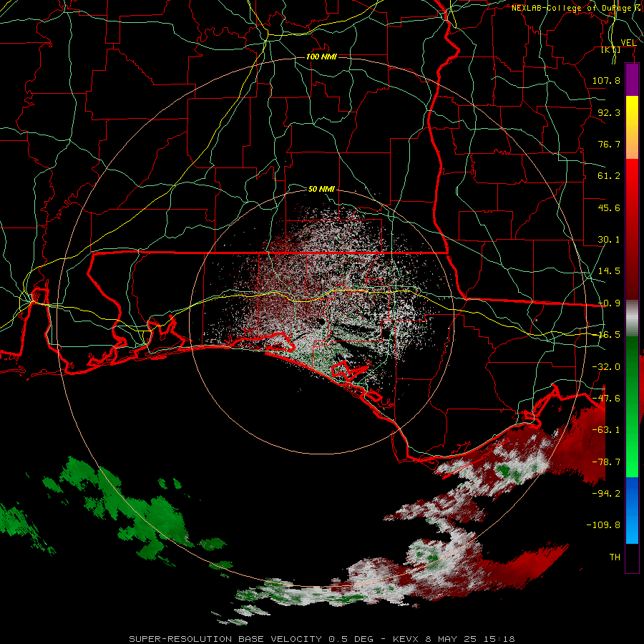
Task: Click the 76.7 velocity scale value
Action: coord(609,144)
